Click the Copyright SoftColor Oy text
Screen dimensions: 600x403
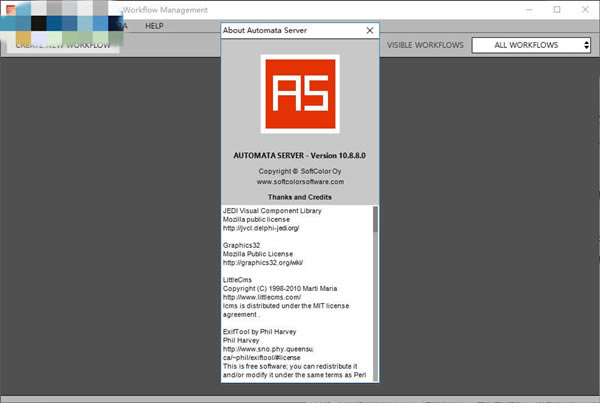[300, 171]
